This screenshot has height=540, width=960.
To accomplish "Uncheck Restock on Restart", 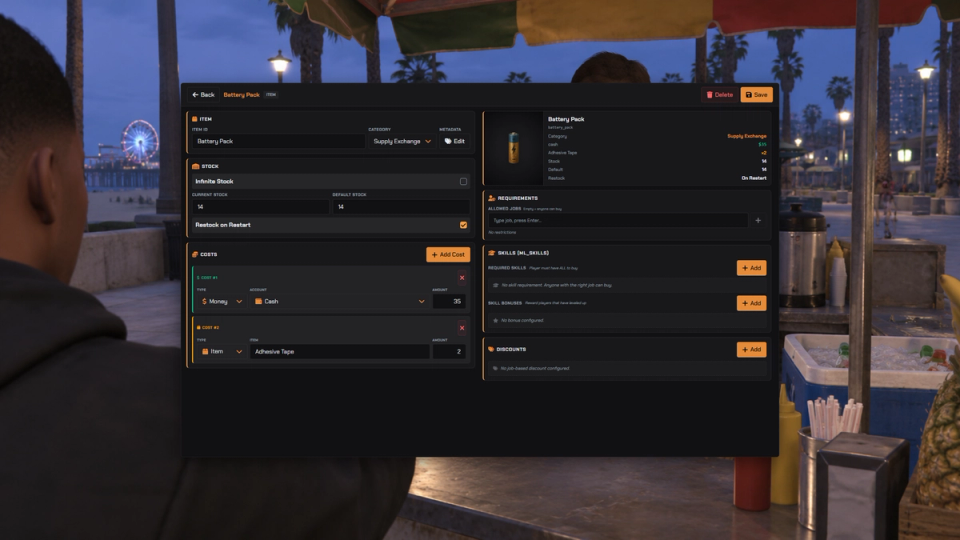I will pos(463,225).
